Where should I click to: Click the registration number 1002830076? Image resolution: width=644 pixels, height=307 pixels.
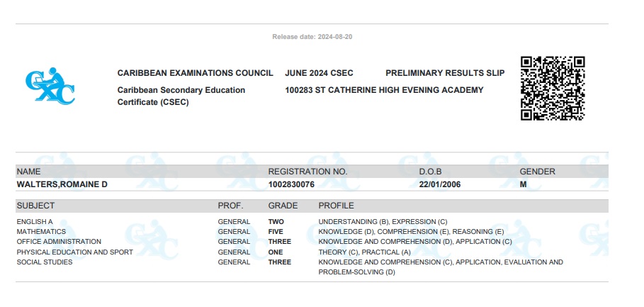pyautogui.click(x=291, y=184)
